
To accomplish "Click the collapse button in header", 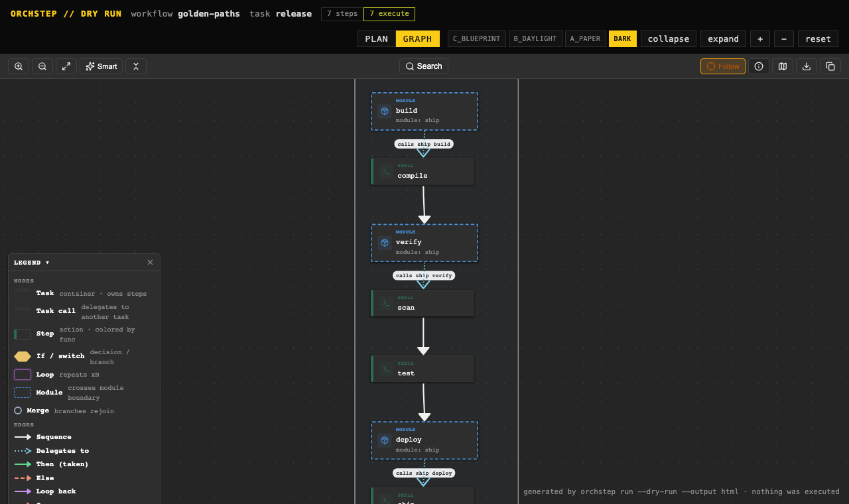I will [x=669, y=38].
